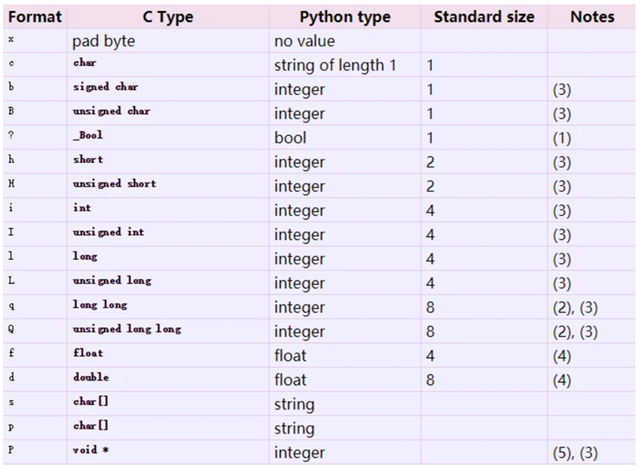Select the "_Bool" C type cell

[x=88, y=136]
